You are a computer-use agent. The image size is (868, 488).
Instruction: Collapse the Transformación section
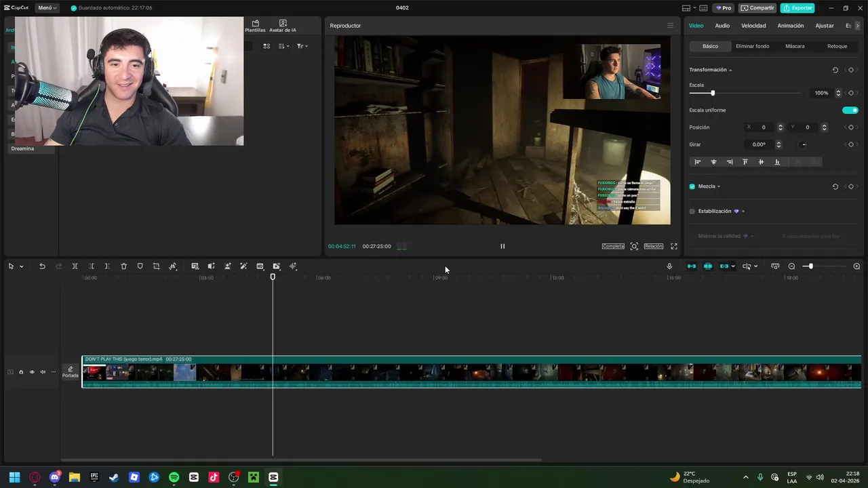(730, 70)
